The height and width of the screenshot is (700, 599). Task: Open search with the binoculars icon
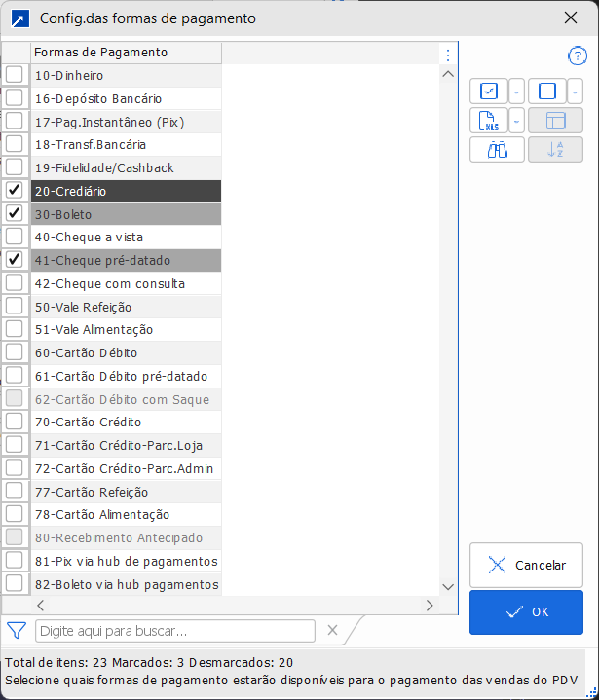click(497, 150)
